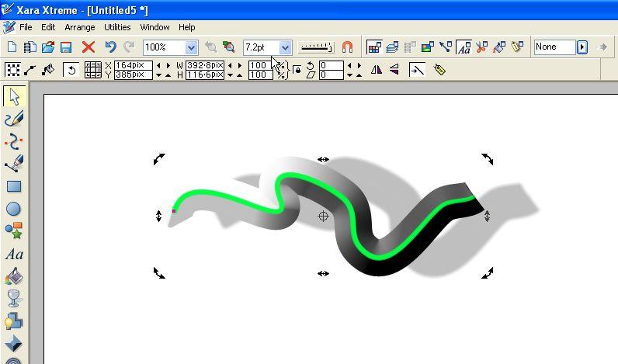This screenshot has height=364, width=618.
Task: Click the X position field showing 164pix
Action: point(134,65)
